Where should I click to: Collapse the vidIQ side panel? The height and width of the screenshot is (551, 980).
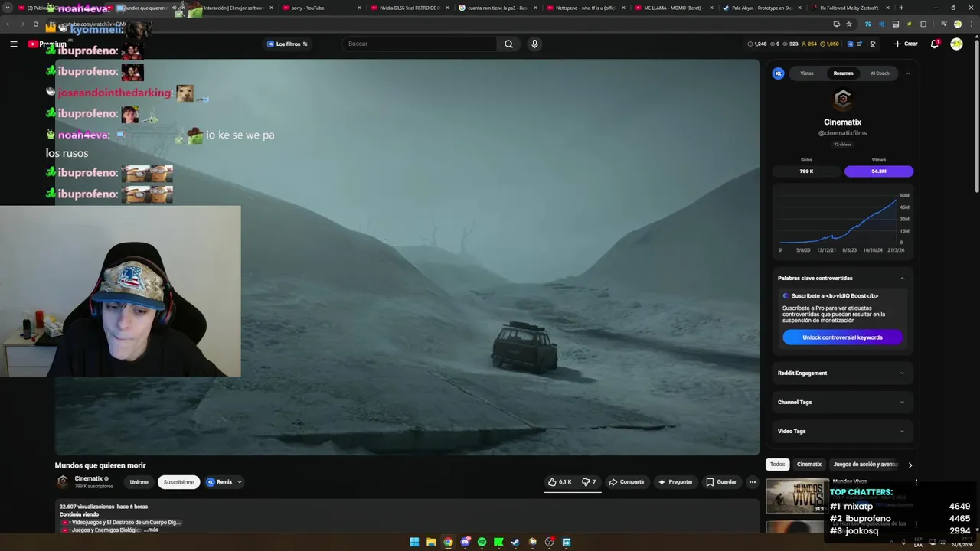tap(907, 73)
